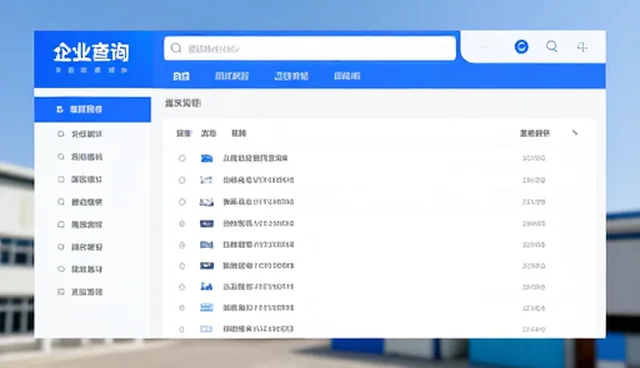Viewport: 640px width, 368px height.
Task: Open the second list row's thumbnail icon
Action: click(x=207, y=180)
